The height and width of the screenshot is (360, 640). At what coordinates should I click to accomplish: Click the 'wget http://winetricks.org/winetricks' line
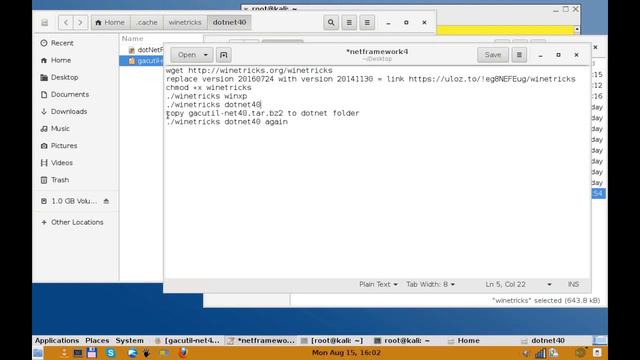pyautogui.click(x=249, y=70)
